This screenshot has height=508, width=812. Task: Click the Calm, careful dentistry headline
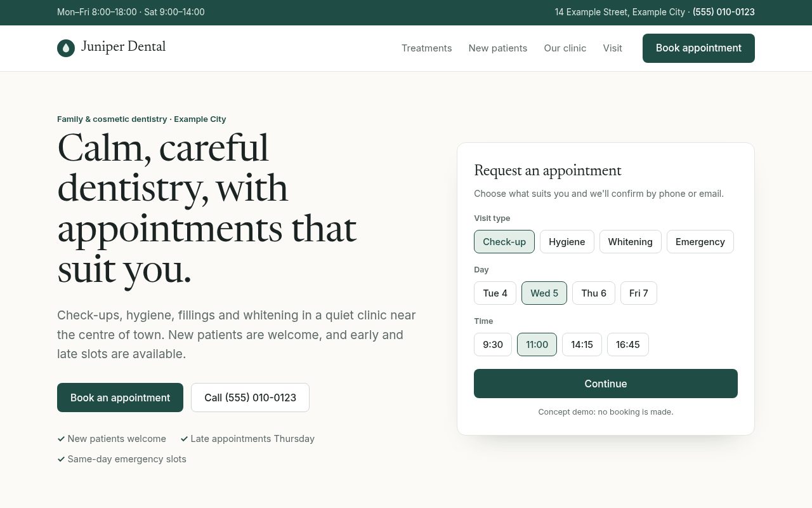[x=207, y=208]
